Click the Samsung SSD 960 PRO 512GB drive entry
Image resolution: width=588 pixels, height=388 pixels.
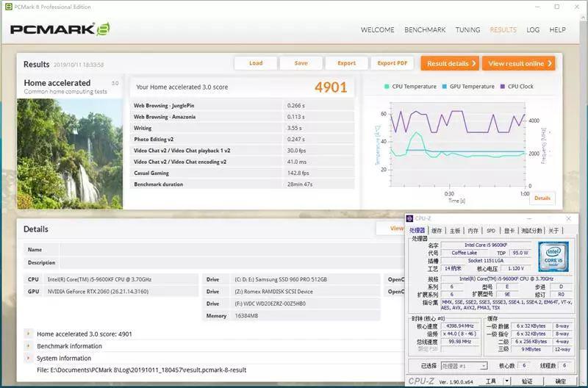click(292, 279)
